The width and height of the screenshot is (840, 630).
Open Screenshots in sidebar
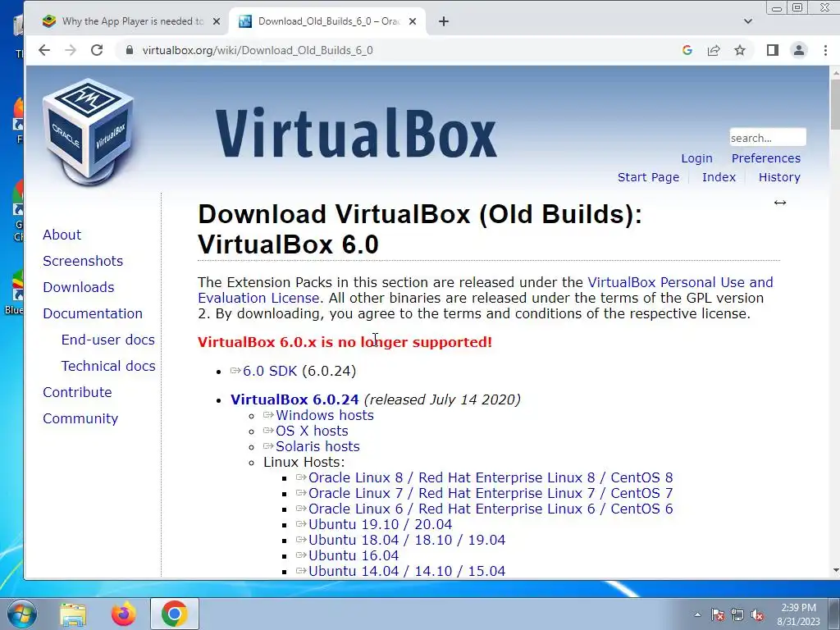[x=83, y=261]
